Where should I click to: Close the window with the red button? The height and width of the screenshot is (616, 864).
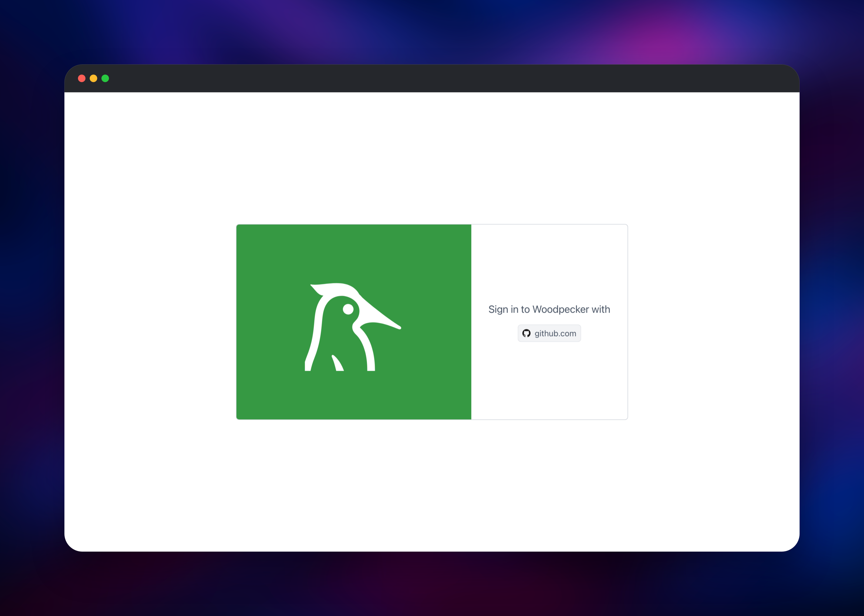[x=82, y=78]
